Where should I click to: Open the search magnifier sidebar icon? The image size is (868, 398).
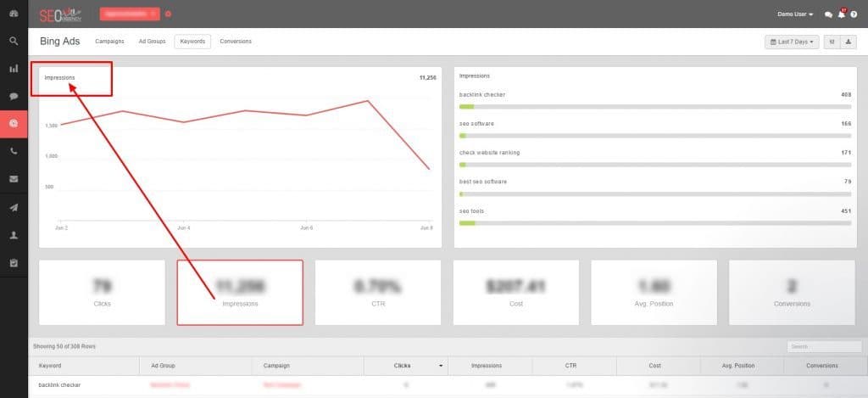14,41
